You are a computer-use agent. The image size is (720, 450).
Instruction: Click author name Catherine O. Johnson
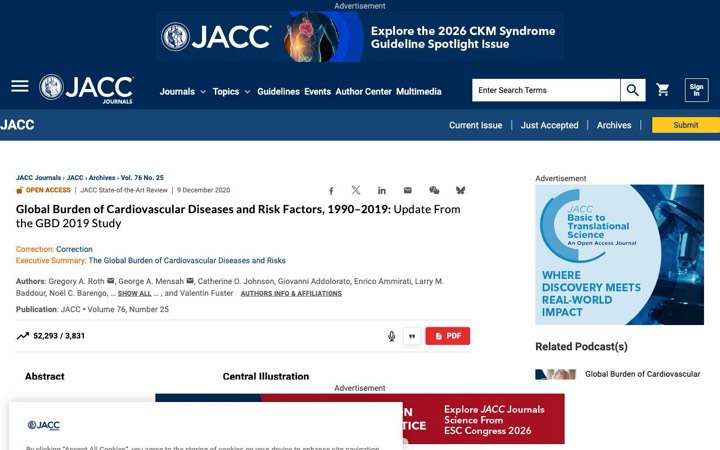[236, 281]
